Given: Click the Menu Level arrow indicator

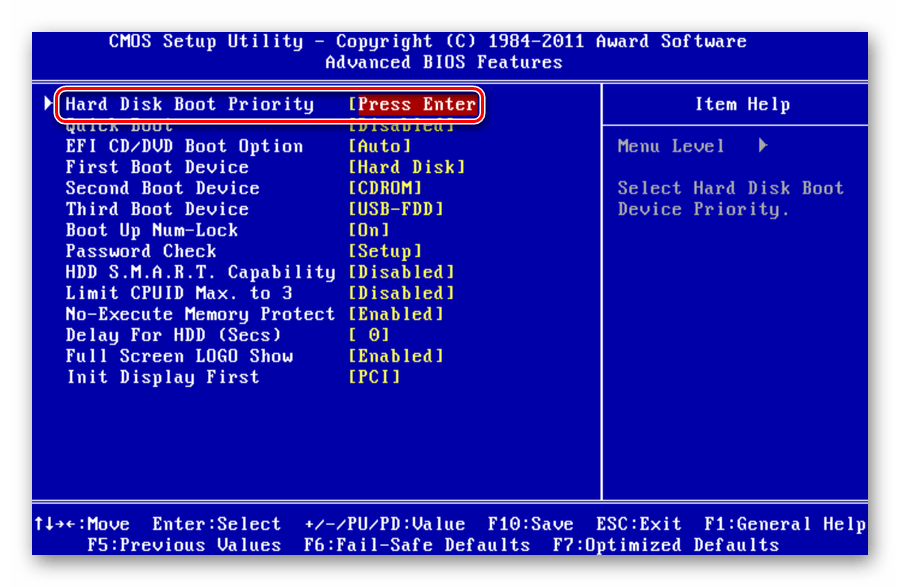Looking at the screenshot, I should [x=763, y=146].
